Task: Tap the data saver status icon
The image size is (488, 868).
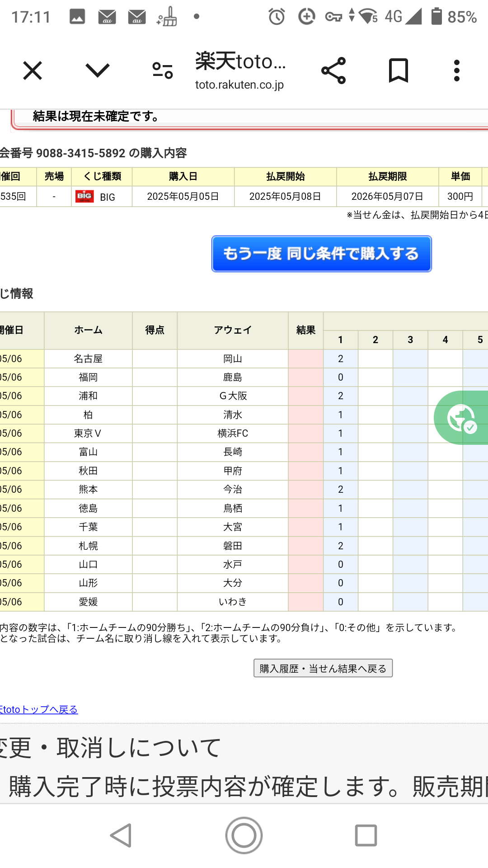Action: click(x=306, y=17)
